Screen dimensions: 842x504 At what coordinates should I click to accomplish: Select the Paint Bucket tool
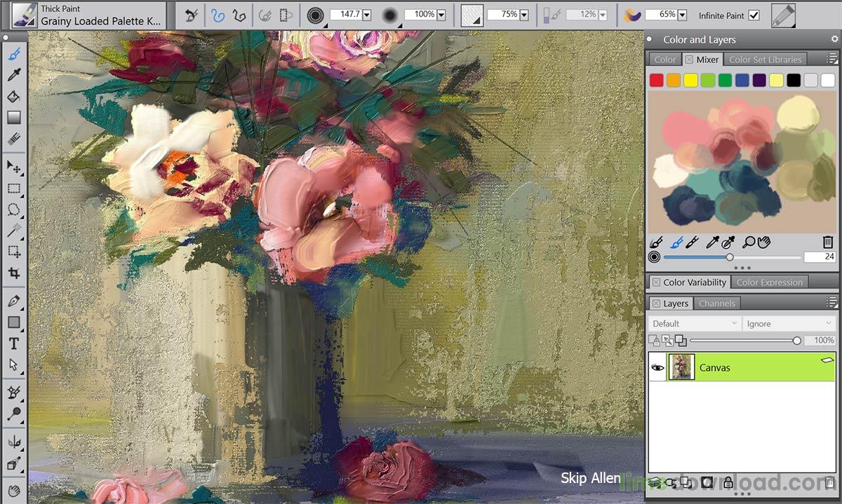pyautogui.click(x=14, y=96)
